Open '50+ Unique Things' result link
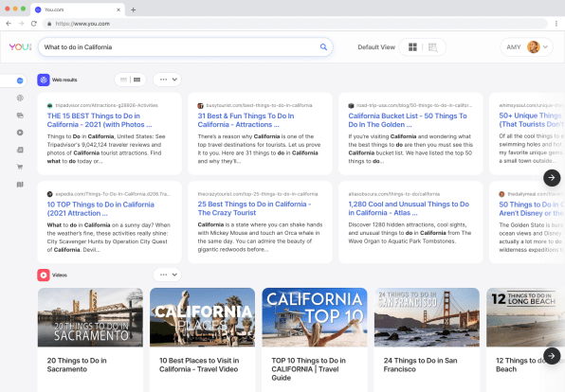Image resolution: width=565 pixels, height=392 pixels. click(531, 120)
